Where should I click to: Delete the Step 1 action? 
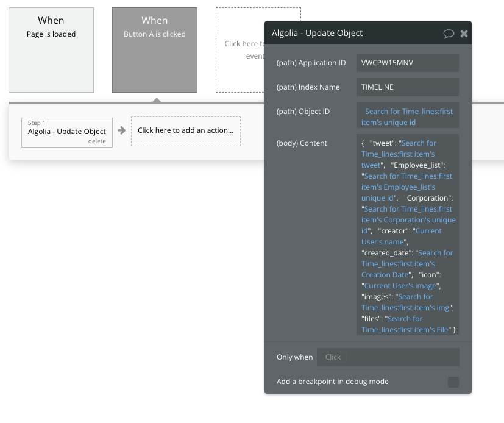tap(97, 141)
